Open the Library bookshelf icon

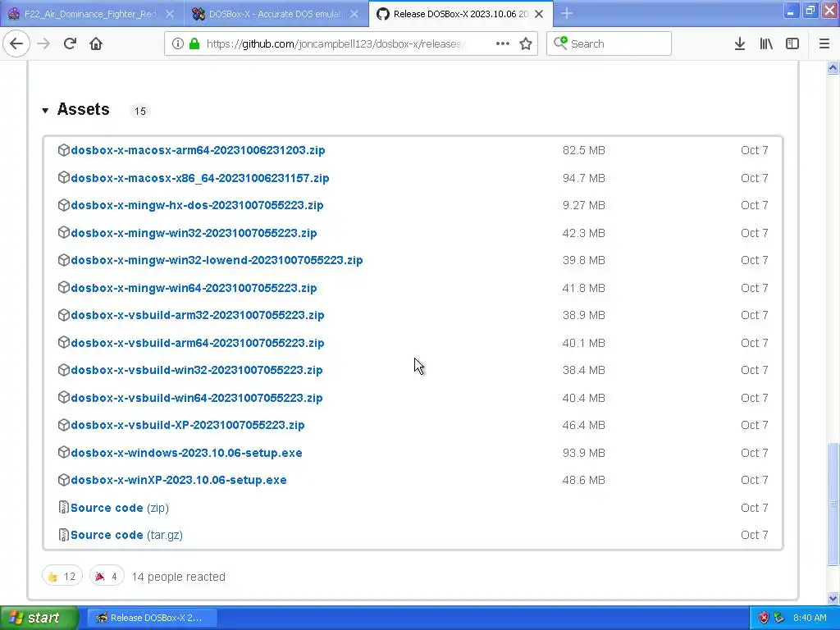click(766, 43)
